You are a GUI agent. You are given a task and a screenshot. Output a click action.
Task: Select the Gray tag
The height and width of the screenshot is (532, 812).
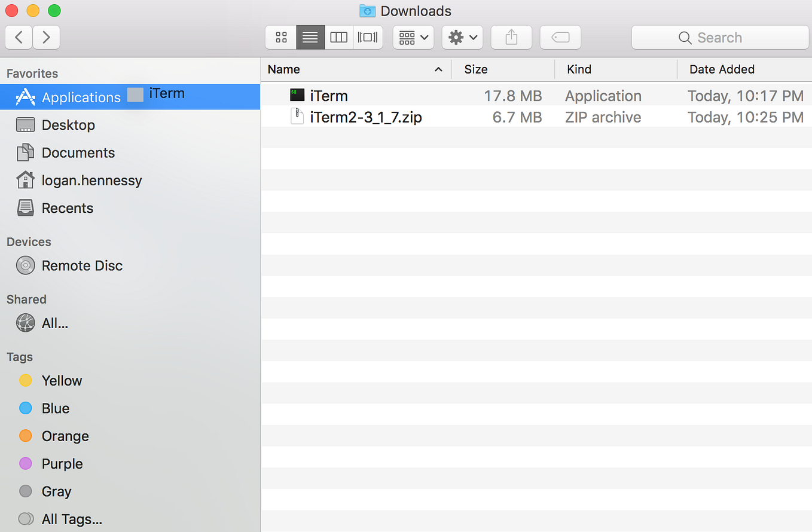(130, 491)
